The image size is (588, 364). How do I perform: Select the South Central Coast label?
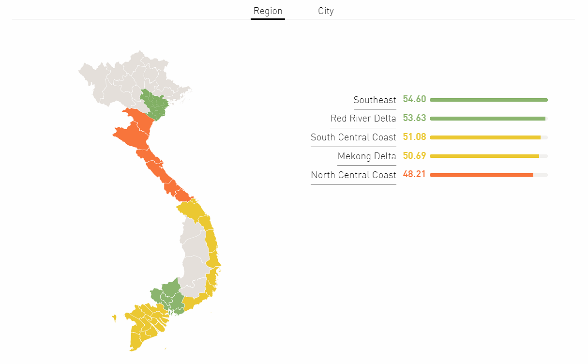pos(353,137)
